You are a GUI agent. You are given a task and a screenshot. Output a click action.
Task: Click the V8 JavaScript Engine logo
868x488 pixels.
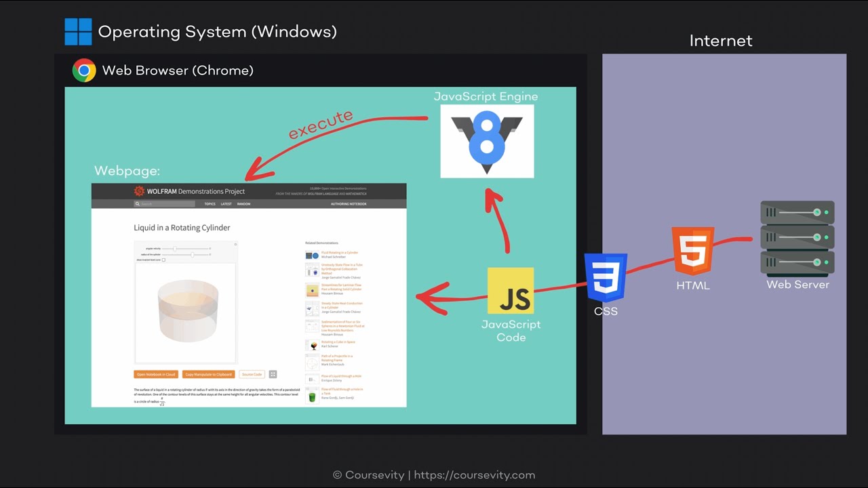pyautogui.click(x=487, y=141)
